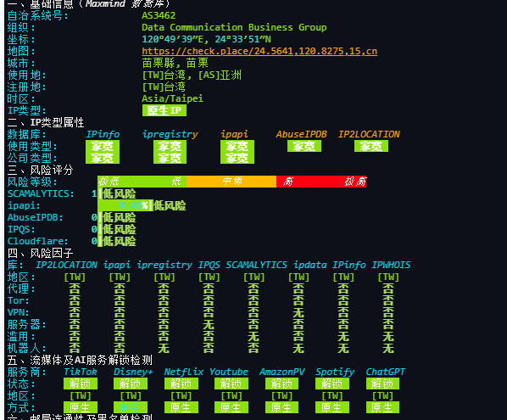
Task: Click the ChatGPT 解锁 status badge
Action: tap(382, 384)
